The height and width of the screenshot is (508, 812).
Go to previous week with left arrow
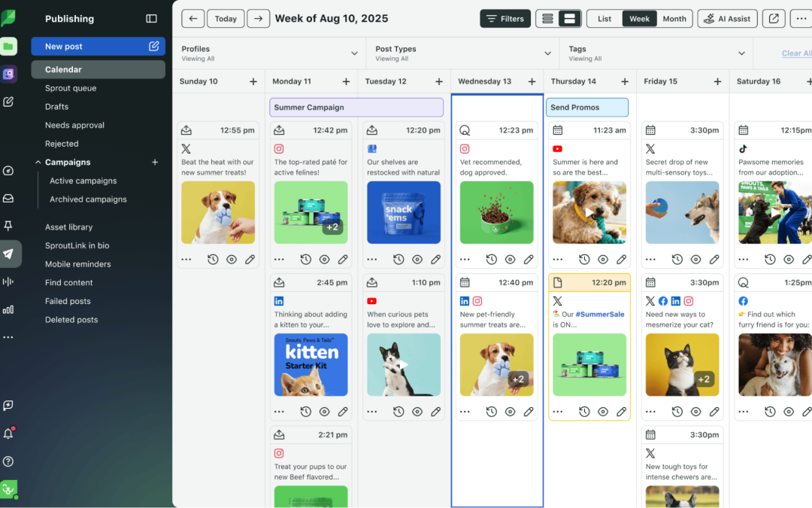coord(193,19)
